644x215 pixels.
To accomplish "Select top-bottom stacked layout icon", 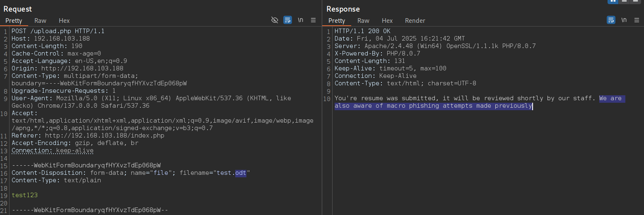I will coord(624,1).
